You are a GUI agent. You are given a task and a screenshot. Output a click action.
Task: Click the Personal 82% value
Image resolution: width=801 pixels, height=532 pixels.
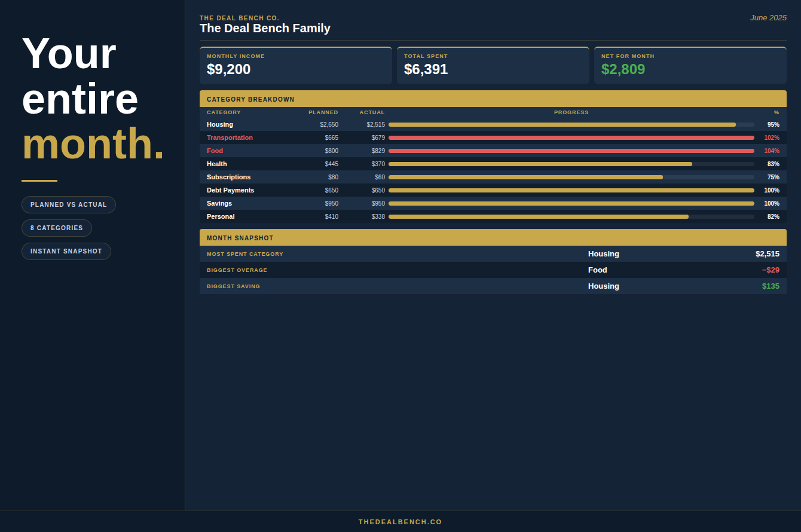774,216
